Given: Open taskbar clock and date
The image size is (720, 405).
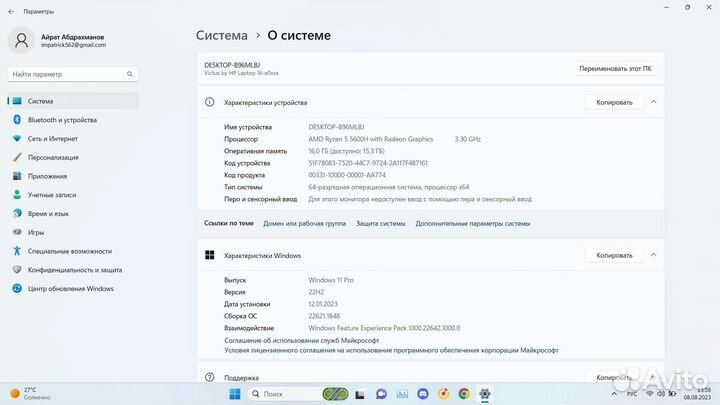Looking at the screenshot, I should tap(697, 394).
